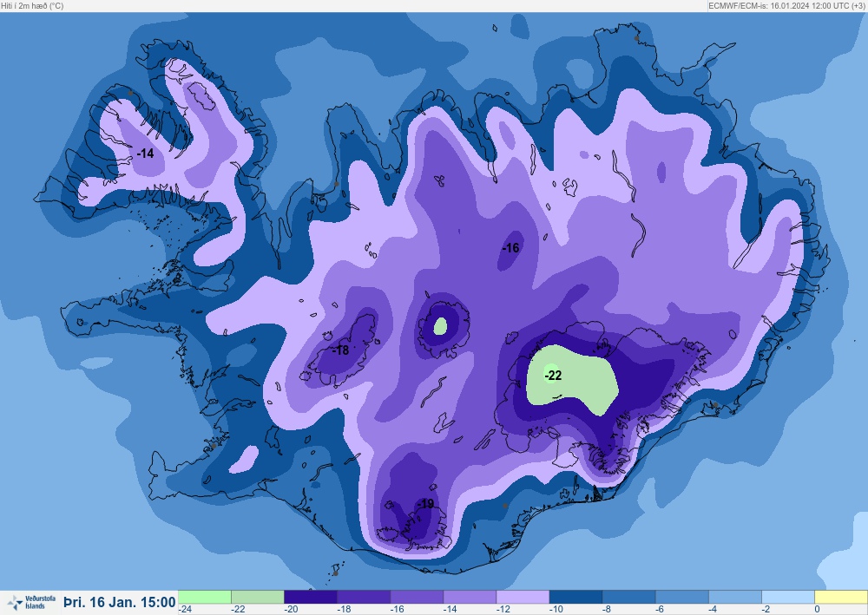This screenshot has width=868, height=615.
Task: Select the -19 temperature label near south coast
Action: (x=425, y=504)
